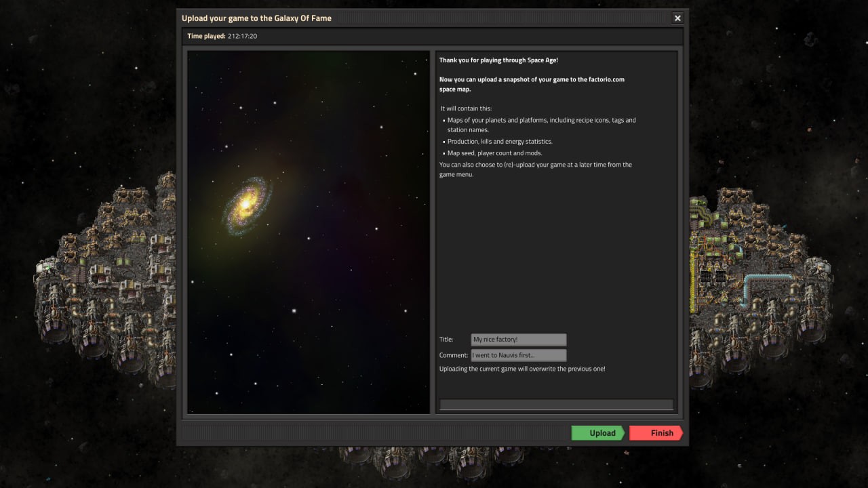
Task: Click into the Comment text field
Action: point(518,355)
